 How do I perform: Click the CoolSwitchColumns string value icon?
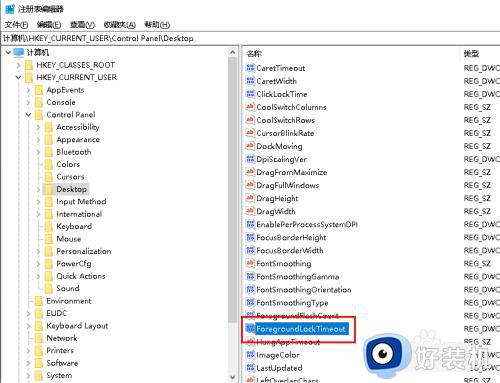[x=250, y=107]
